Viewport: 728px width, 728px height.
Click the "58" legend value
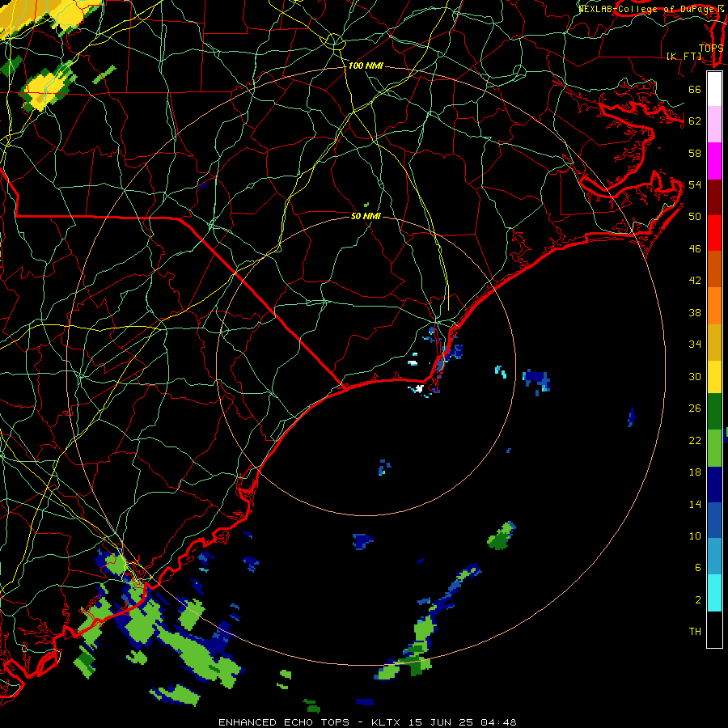[x=695, y=153]
